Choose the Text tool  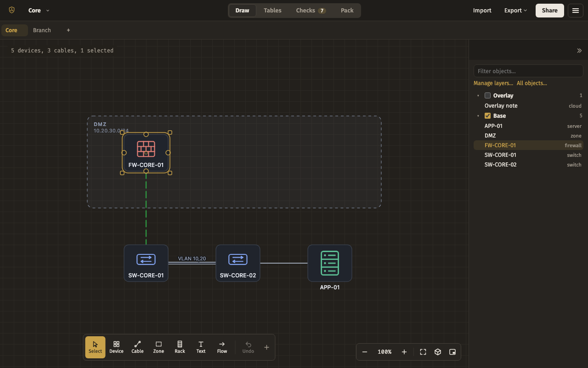(201, 347)
